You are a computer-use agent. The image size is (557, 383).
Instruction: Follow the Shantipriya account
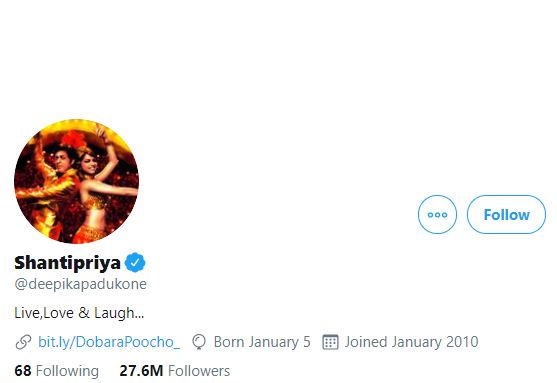tap(506, 214)
